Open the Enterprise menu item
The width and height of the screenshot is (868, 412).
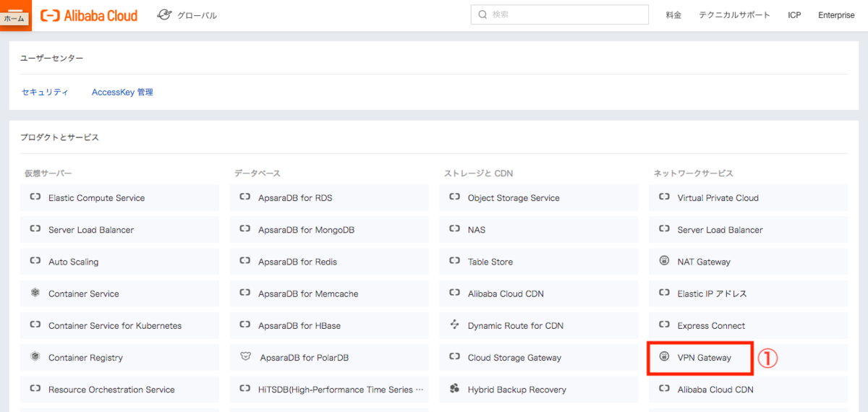(836, 15)
